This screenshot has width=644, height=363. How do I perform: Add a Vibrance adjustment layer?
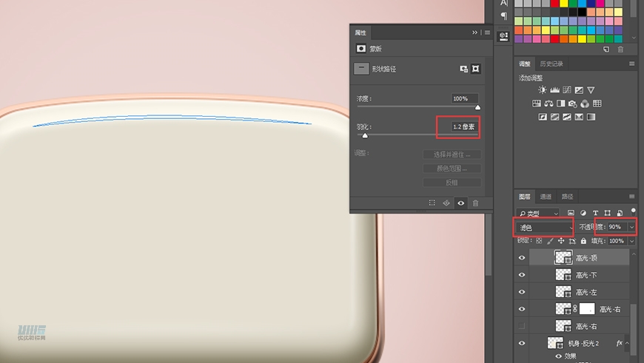click(x=591, y=90)
